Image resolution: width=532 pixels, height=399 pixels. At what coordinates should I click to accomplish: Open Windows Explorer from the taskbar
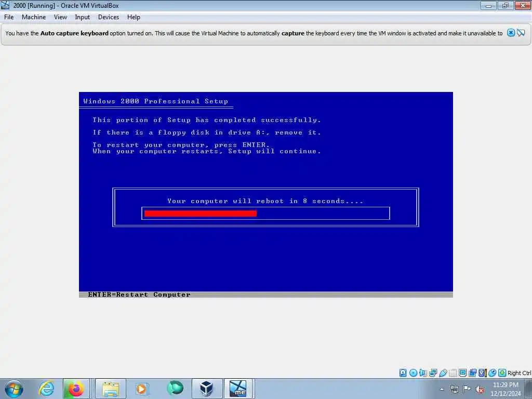click(111, 389)
